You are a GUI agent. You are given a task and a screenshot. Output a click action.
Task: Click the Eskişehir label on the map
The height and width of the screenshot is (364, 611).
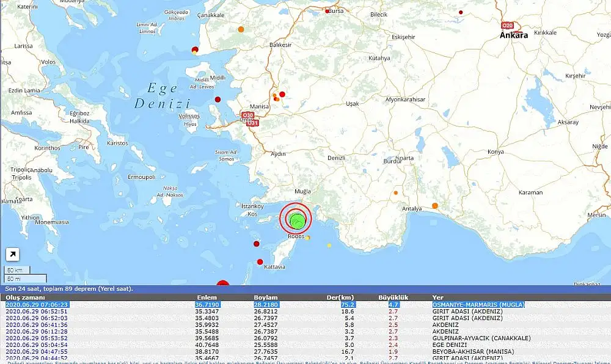click(403, 37)
